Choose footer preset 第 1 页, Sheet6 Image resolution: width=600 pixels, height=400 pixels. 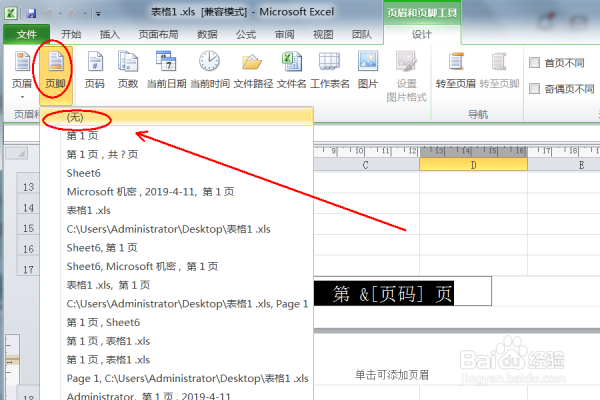(177, 323)
